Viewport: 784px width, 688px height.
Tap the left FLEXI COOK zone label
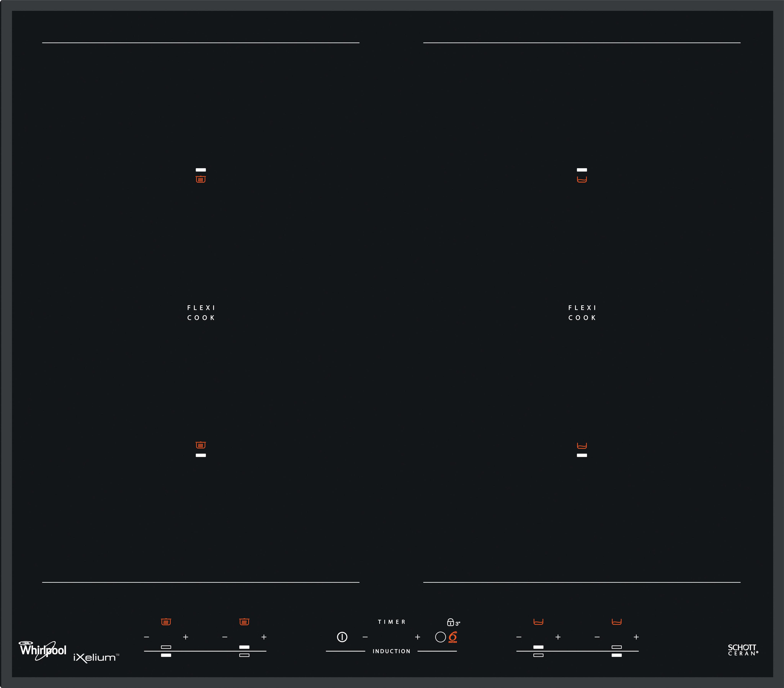point(201,313)
